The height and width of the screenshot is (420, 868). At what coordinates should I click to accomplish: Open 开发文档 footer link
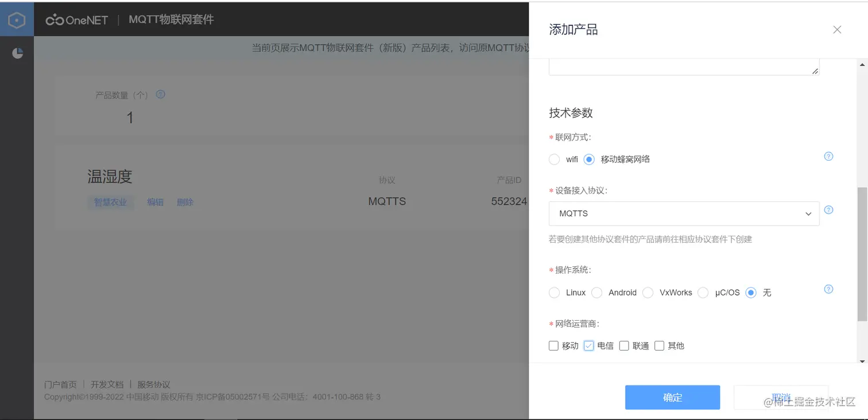(x=107, y=384)
